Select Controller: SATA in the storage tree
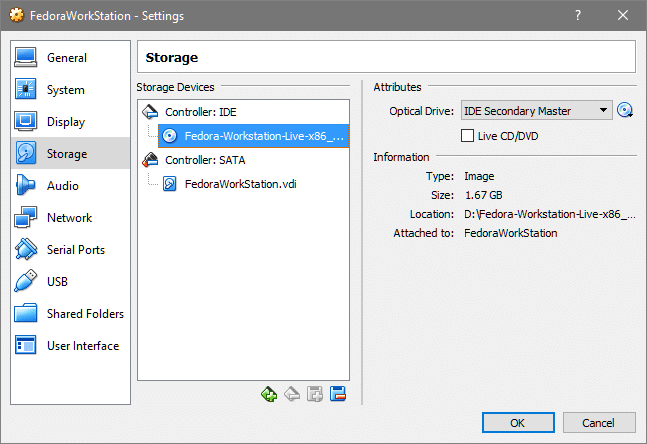 (x=204, y=159)
